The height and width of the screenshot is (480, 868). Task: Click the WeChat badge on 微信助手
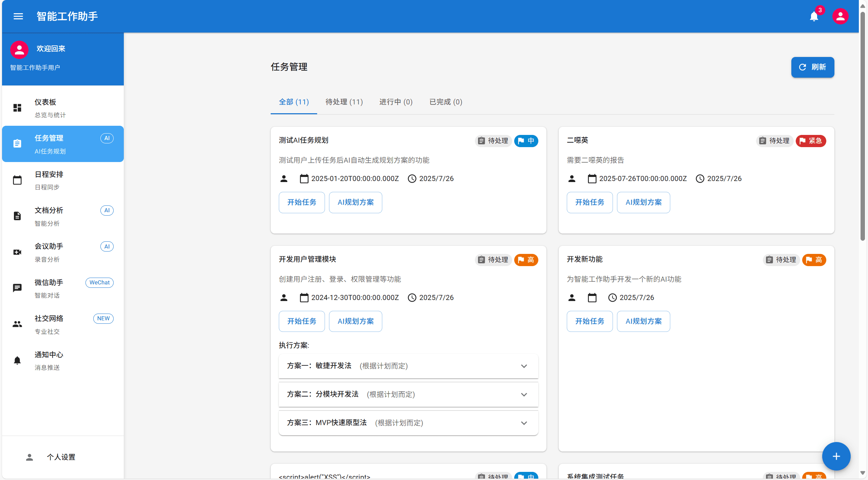[99, 283]
